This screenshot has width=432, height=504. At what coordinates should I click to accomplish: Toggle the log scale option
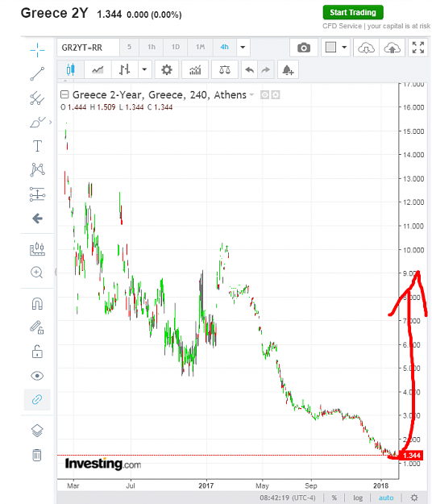358,498
